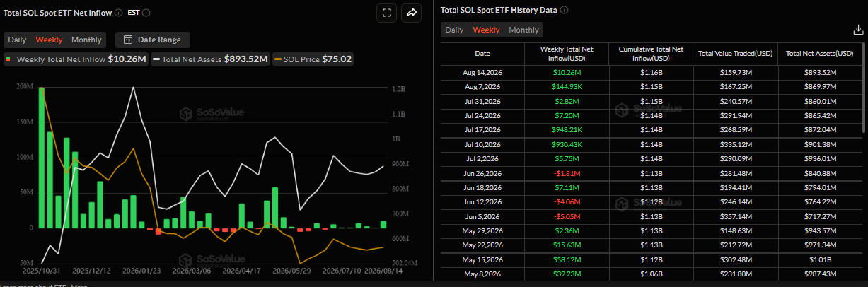The width and height of the screenshot is (868, 287).
Task: Toggle the SOL Price line series
Action: (313, 59)
